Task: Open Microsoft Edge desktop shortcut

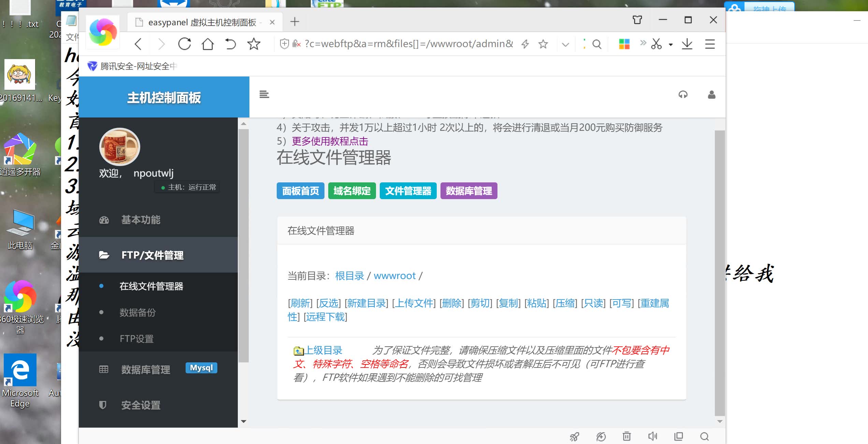Action: point(20,380)
